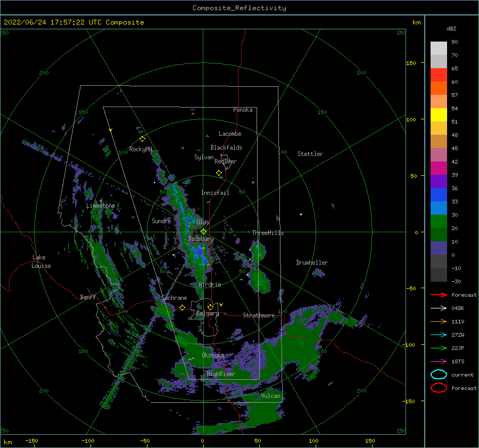Click yellow diamond marker above Calgary label
This screenshot has width=479, height=448.
point(210,307)
